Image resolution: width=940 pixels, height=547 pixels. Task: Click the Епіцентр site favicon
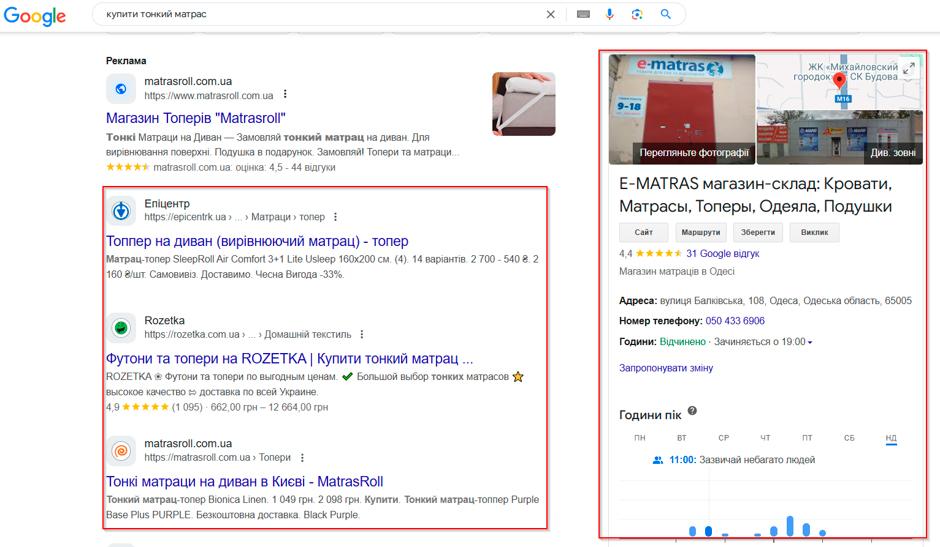(x=120, y=211)
